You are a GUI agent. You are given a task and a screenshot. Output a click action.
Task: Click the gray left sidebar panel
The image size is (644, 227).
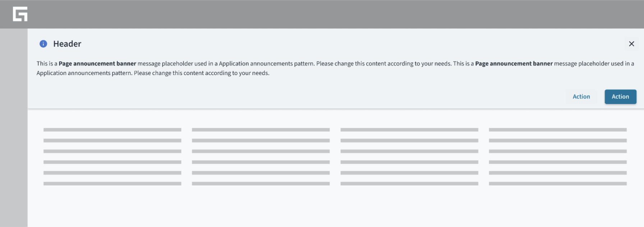[x=14, y=128]
